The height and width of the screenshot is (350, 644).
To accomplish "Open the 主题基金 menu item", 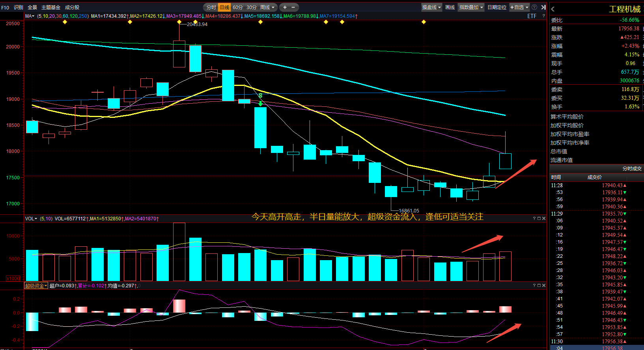I will pyautogui.click(x=51, y=7).
